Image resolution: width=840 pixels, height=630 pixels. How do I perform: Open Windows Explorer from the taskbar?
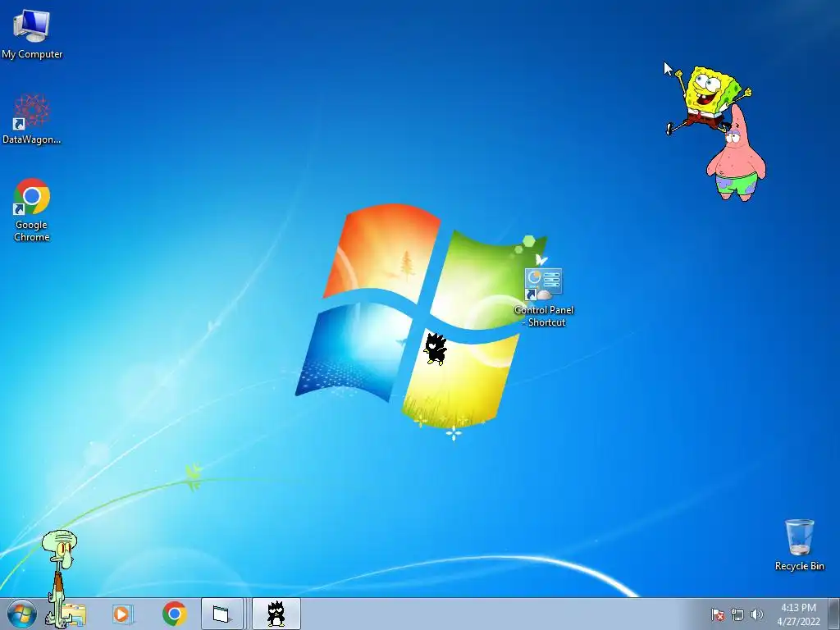coord(75,614)
